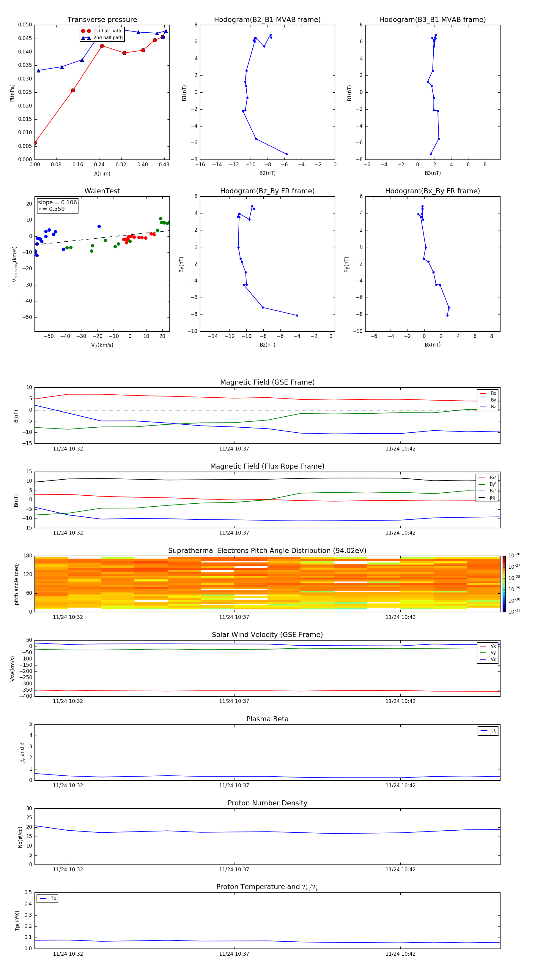Select the Bx(nT) x-axis label

(x=432, y=345)
